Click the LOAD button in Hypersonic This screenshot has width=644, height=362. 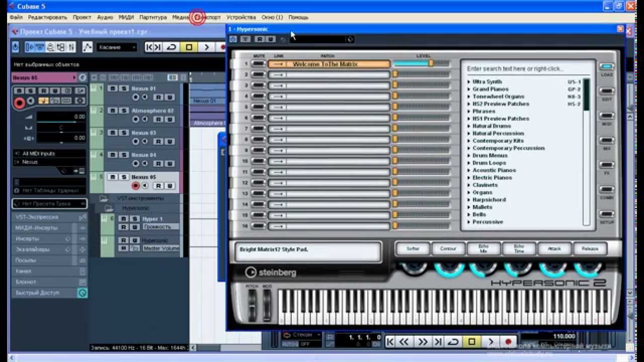(607, 67)
